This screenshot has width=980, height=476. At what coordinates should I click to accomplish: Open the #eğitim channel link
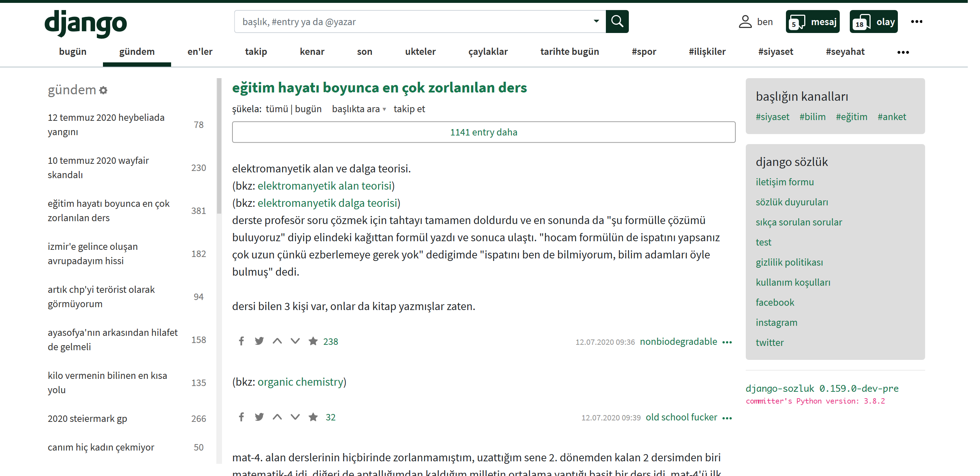(852, 117)
